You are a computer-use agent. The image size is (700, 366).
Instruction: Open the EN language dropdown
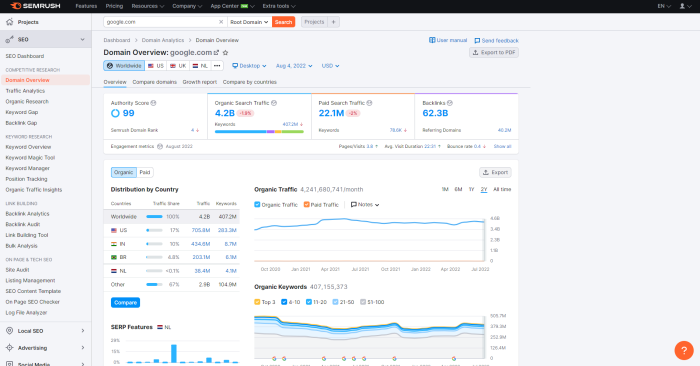click(x=664, y=6)
